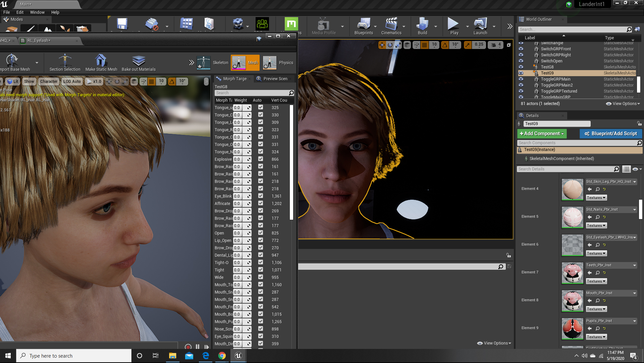Click the LOD Auto button

click(72, 81)
